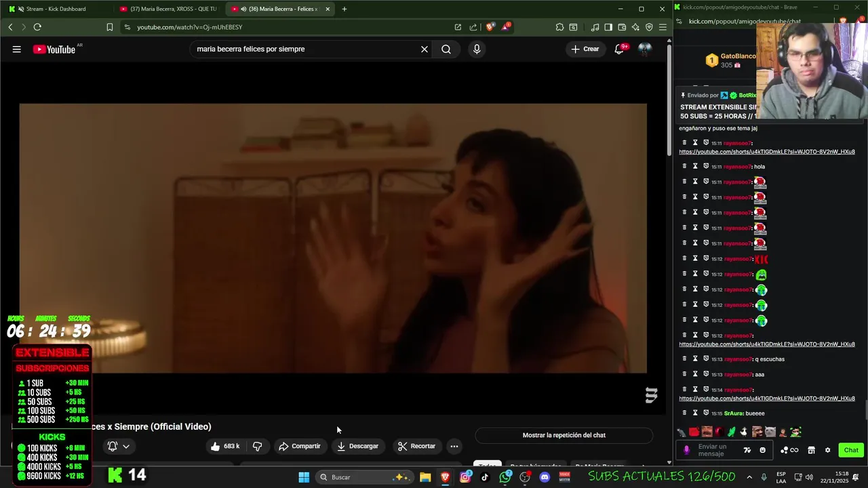Close the Maria Becerra - Felices tab
Viewport: 868px width, 488px height.
328,9
